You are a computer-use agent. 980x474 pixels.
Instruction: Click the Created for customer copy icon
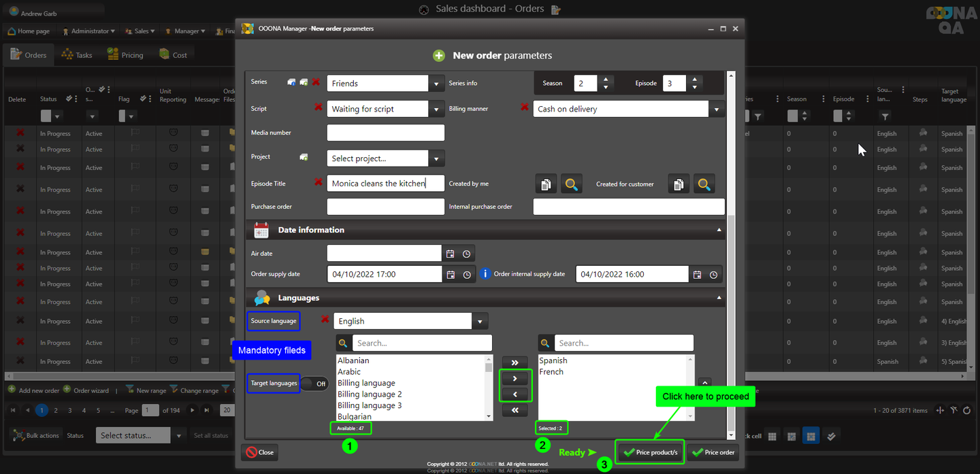tap(679, 184)
